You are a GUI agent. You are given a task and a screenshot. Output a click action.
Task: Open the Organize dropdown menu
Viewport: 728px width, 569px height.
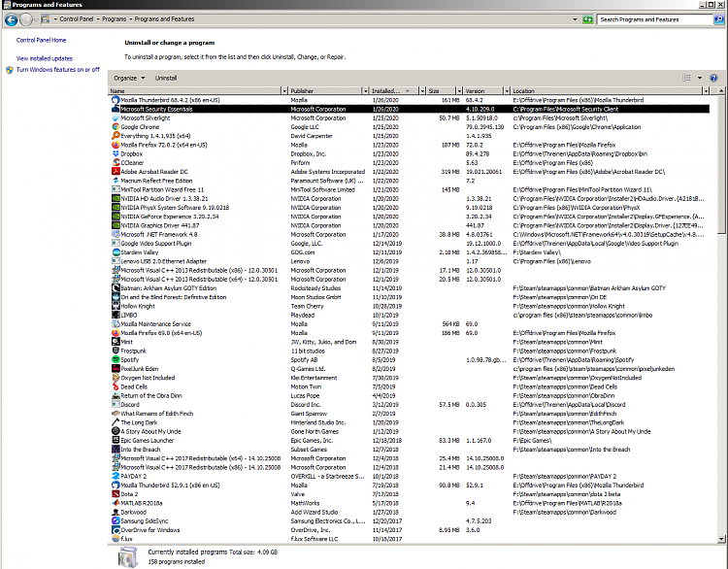(x=129, y=78)
